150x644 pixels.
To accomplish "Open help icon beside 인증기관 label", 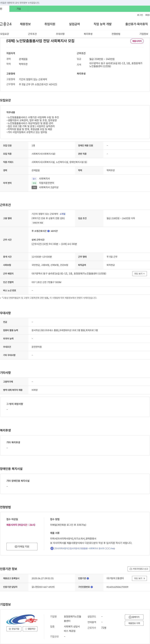I will 88,578.
